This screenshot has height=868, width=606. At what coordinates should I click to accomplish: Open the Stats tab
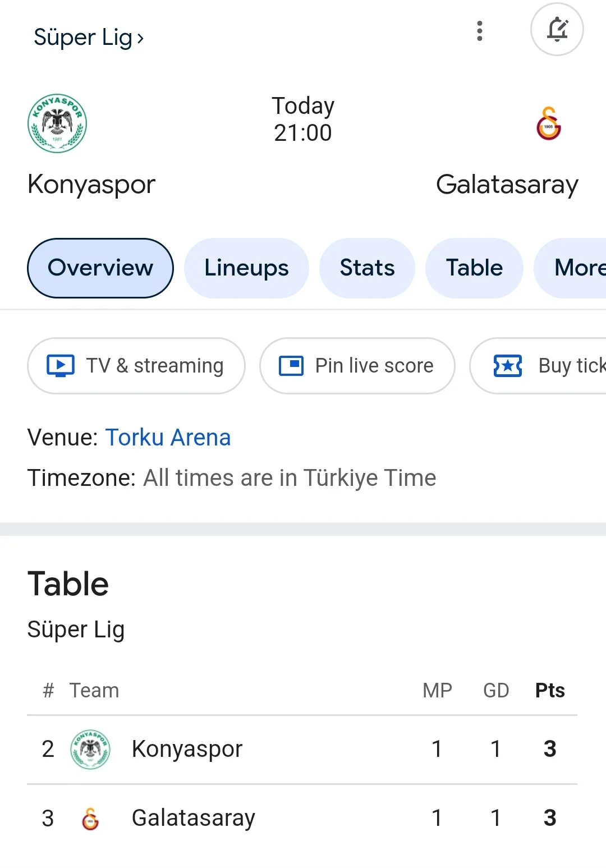click(x=367, y=268)
